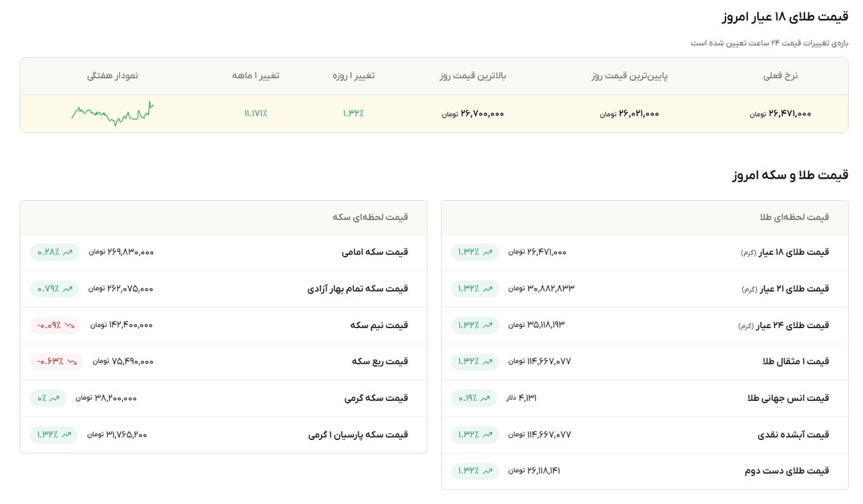This screenshot has width=863, height=504.
Task: Click the up-trend arrow for قیمت طلای ۲۱ عیار
Action: pos(487,288)
